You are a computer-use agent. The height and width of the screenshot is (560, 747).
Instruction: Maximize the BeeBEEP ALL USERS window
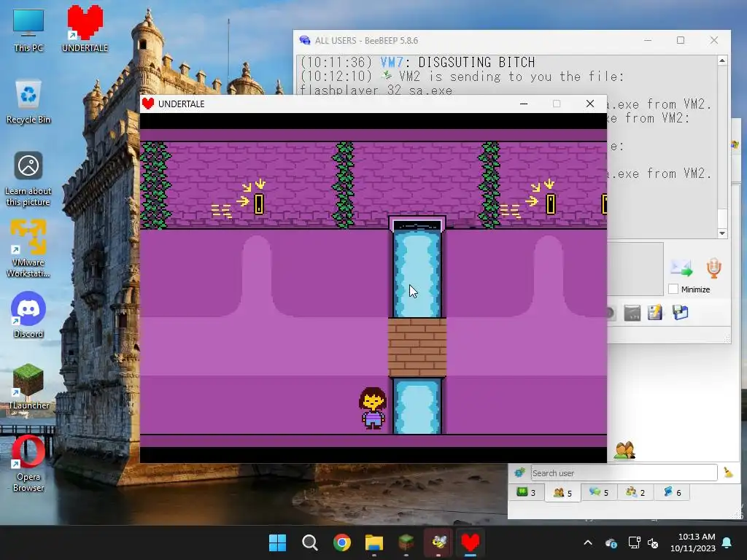coord(681,41)
